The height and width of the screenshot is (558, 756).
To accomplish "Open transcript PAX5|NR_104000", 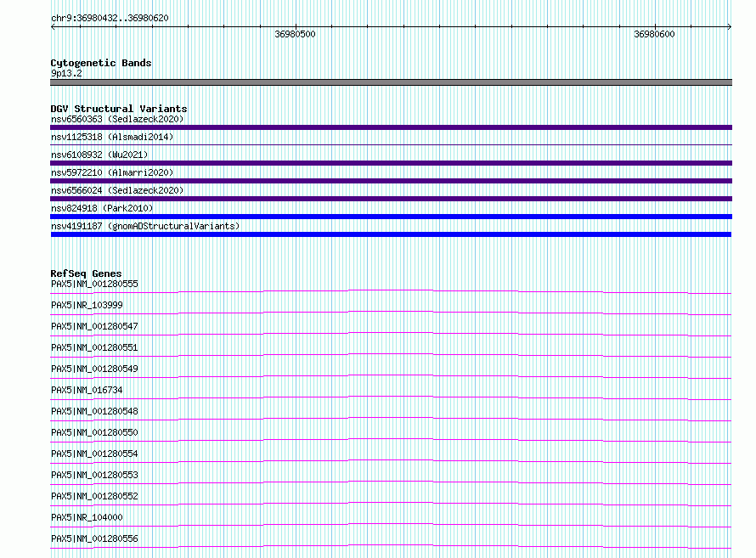I will pos(87,517).
